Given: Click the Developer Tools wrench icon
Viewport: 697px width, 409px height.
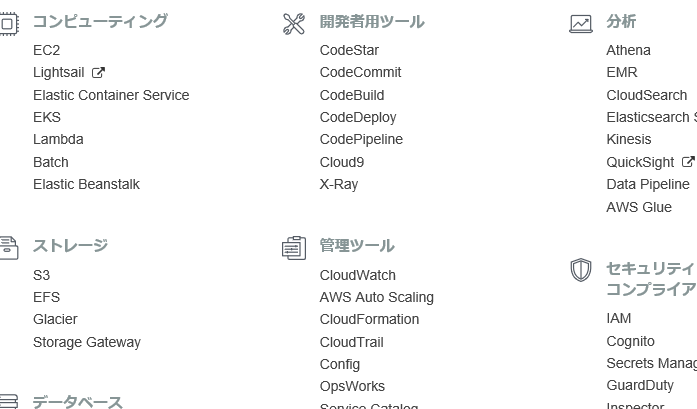Looking at the screenshot, I should 294,24.
